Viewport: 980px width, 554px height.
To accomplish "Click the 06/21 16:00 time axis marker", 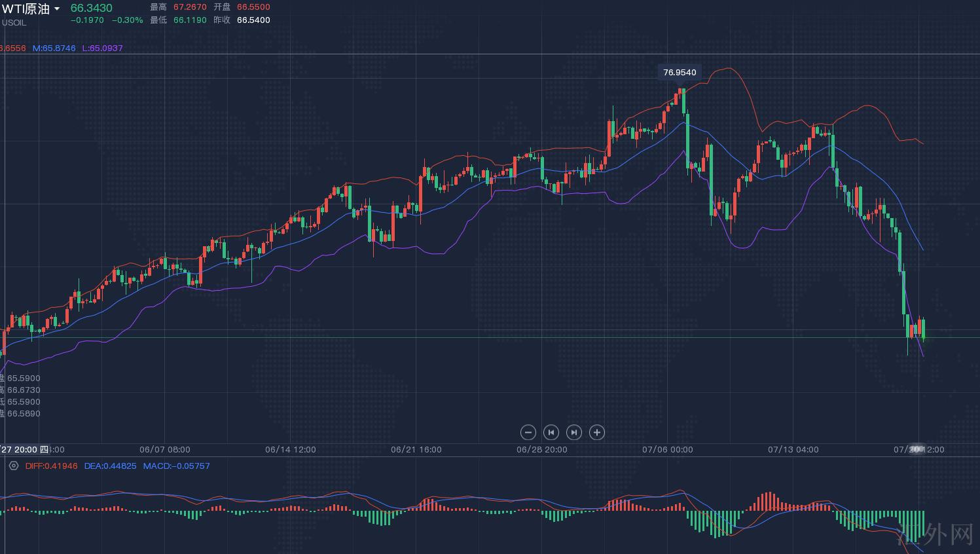I will pyautogui.click(x=416, y=449).
